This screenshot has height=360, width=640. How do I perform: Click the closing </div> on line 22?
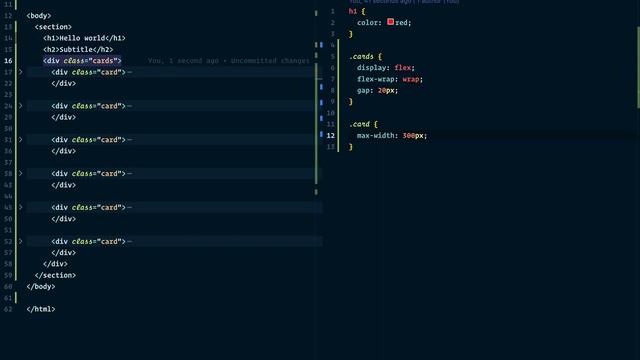[63, 83]
